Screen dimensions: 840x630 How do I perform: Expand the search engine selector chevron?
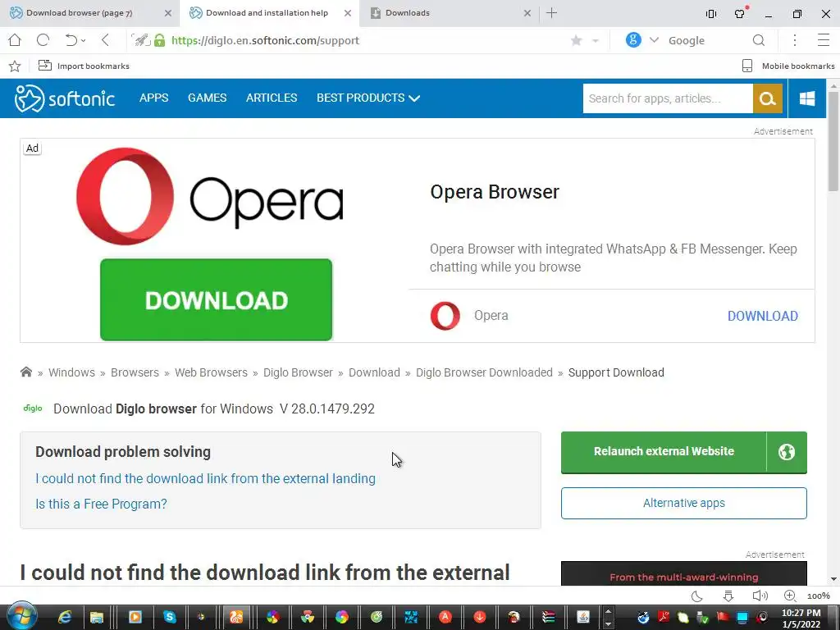coord(654,40)
